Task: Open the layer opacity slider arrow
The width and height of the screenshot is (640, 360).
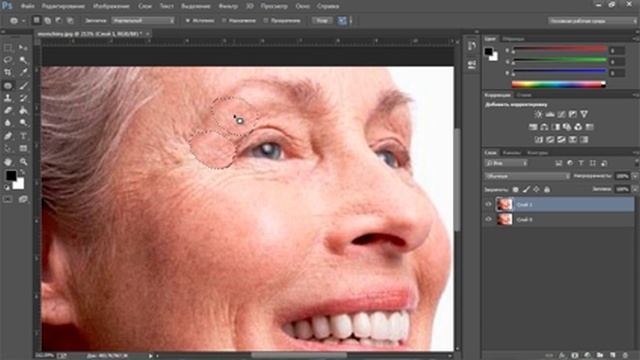Action: tap(634, 176)
